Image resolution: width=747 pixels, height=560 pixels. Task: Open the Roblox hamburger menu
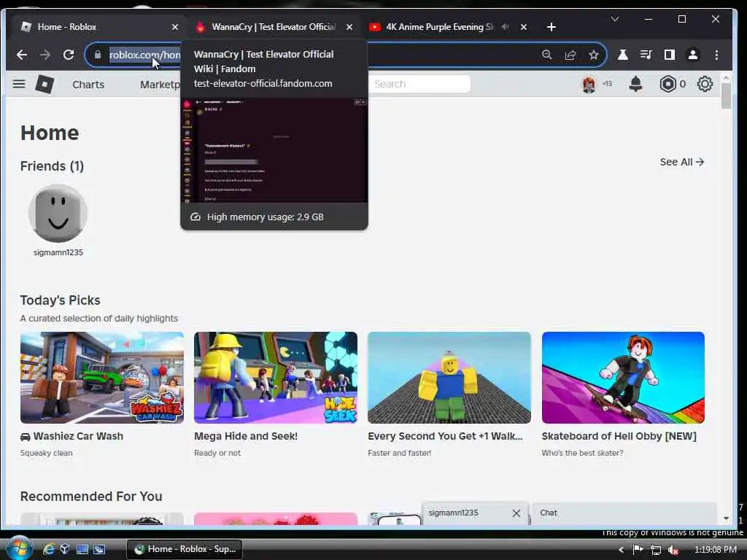pos(19,85)
